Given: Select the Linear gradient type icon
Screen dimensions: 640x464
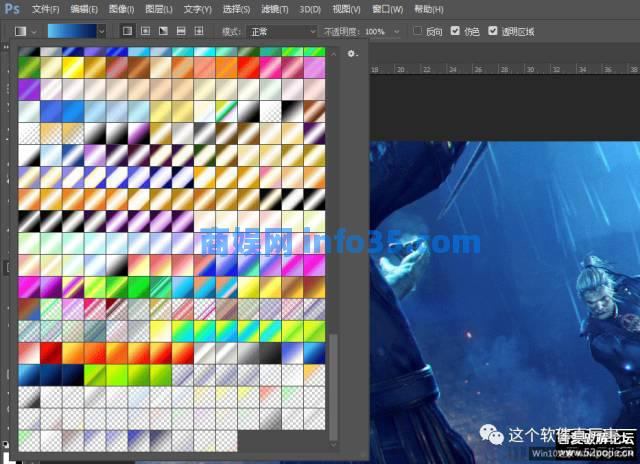Looking at the screenshot, I should pyautogui.click(x=127, y=31).
